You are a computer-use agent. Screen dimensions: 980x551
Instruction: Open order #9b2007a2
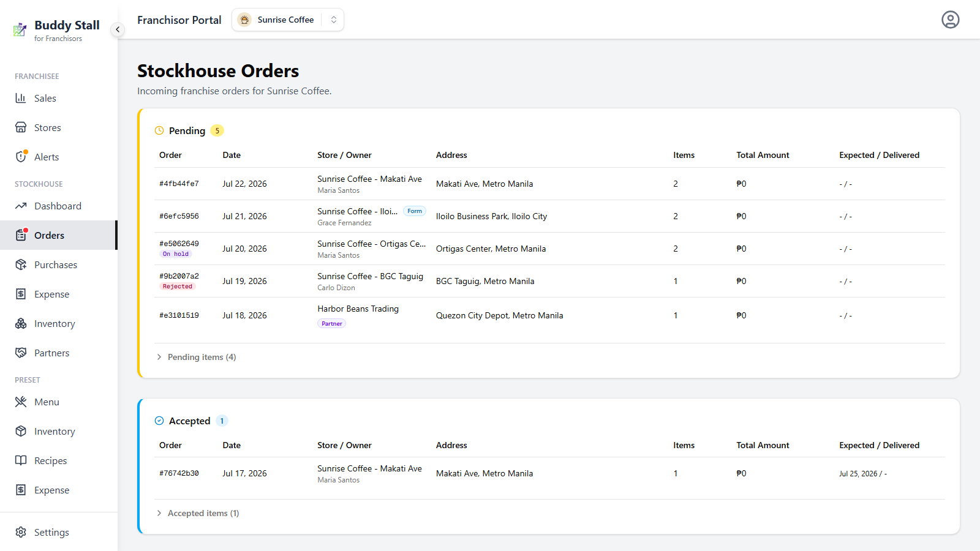tap(549, 281)
